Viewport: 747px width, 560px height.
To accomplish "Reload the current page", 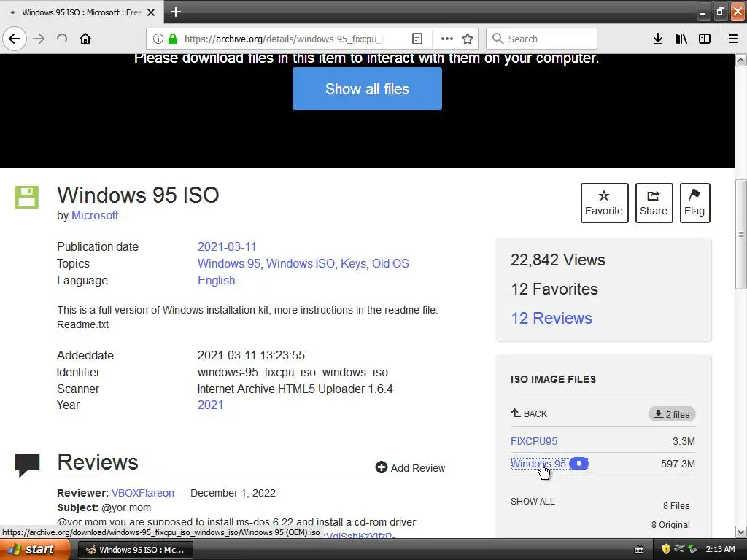I will pos(62,39).
